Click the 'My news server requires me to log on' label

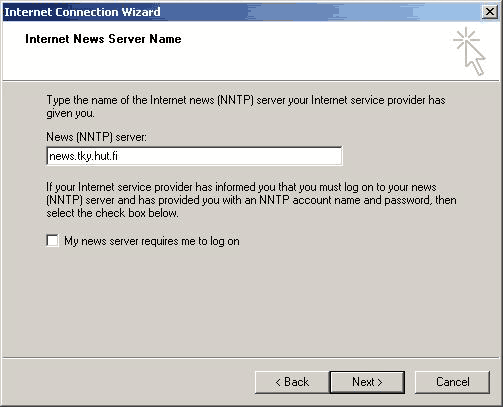[152, 241]
